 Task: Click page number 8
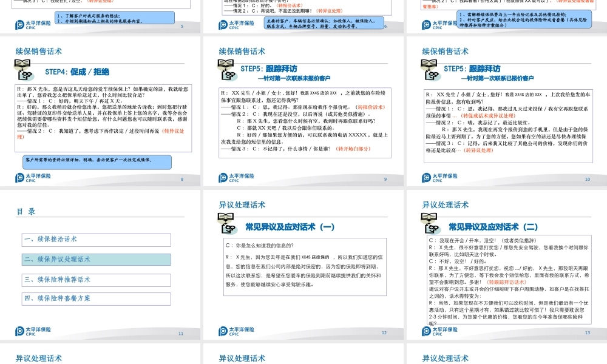182,180
